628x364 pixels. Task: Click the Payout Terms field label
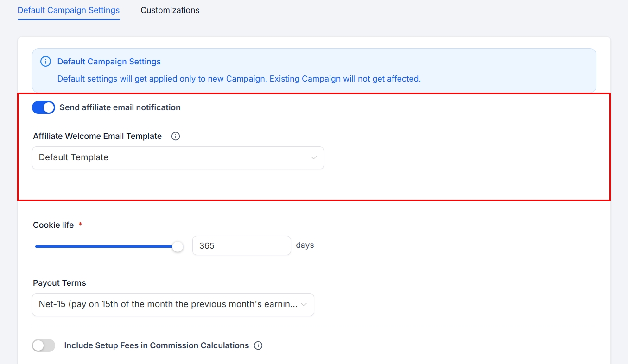(59, 283)
